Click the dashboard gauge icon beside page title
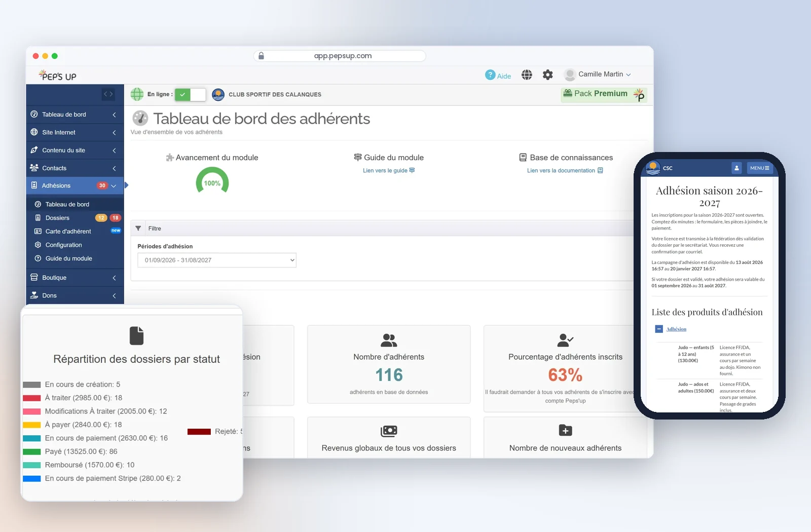The image size is (811, 532). [140, 119]
